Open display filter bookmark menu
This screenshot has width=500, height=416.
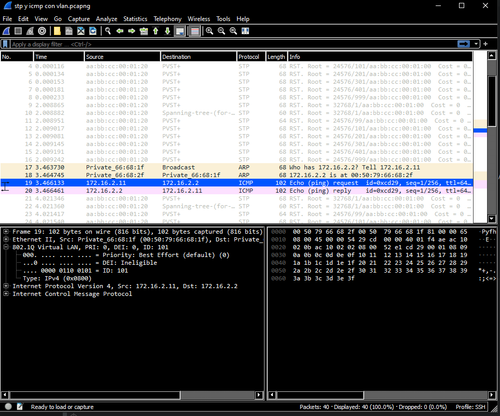pyautogui.click(x=5, y=44)
